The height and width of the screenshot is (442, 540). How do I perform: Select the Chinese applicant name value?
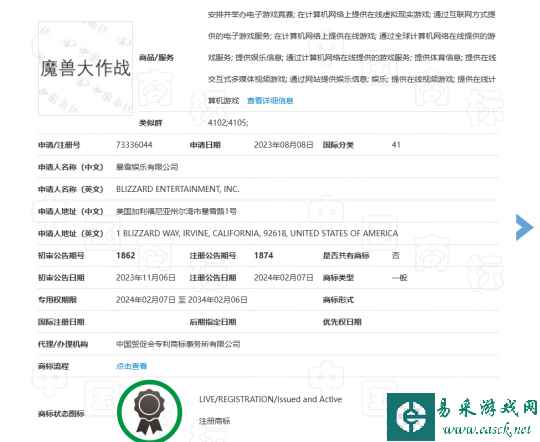tap(147, 167)
